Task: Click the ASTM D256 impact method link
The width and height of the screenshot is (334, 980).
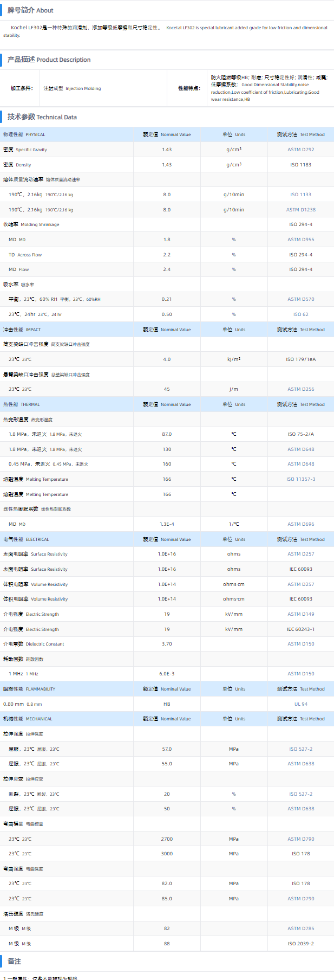Action: point(300,389)
